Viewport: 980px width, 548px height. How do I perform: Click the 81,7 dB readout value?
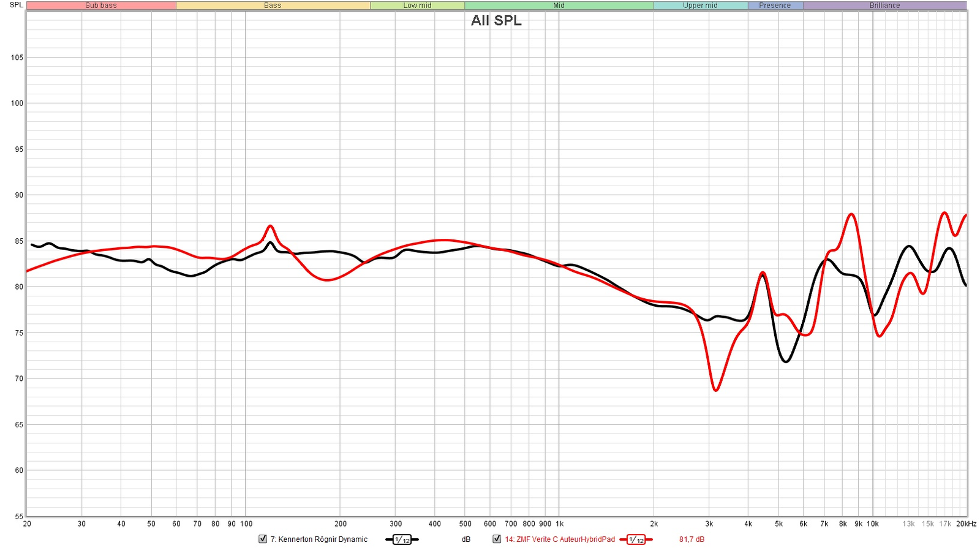point(692,539)
